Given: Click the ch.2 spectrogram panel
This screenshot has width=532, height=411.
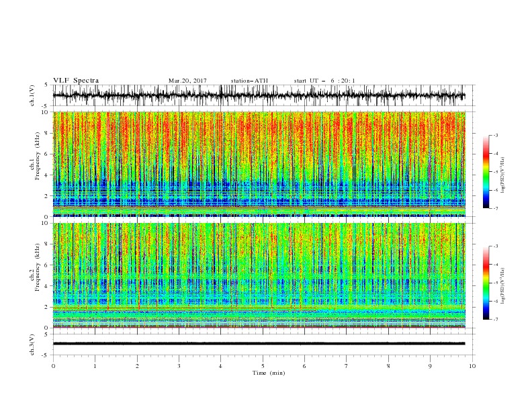Looking at the screenshot, I should pyautogui.click(x=259, y=275).
